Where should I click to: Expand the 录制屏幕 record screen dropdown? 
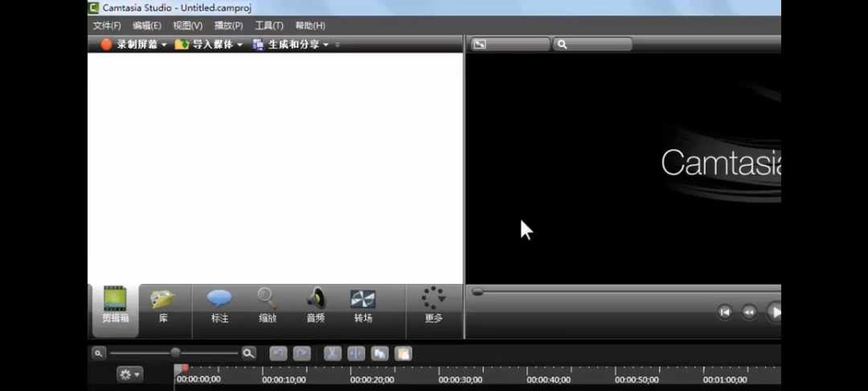tap(164, 45)
